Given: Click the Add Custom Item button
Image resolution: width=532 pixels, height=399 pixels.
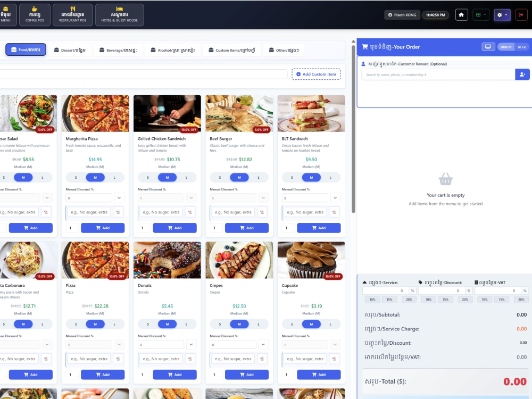Looking at the screenshot, I should (x=316, y=74).
